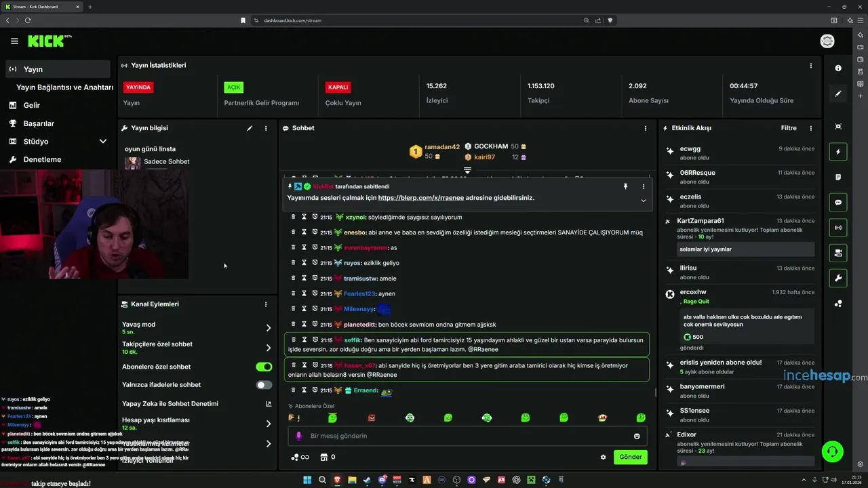Select the pencil edit icon in right toolbar

coord(838,94)
